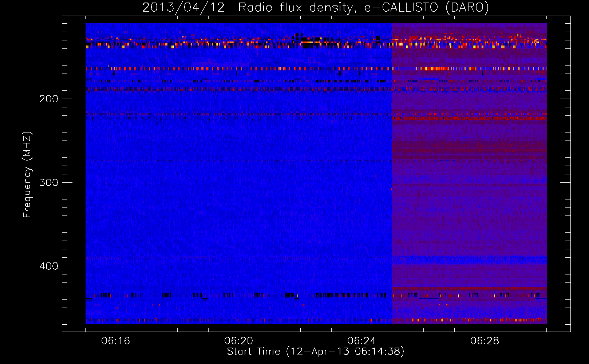This screenshot has height=364, width=589.
Task: Click the 'Start Time (12-Apr-13 06:14:38)' label
Action: [316, 352]
